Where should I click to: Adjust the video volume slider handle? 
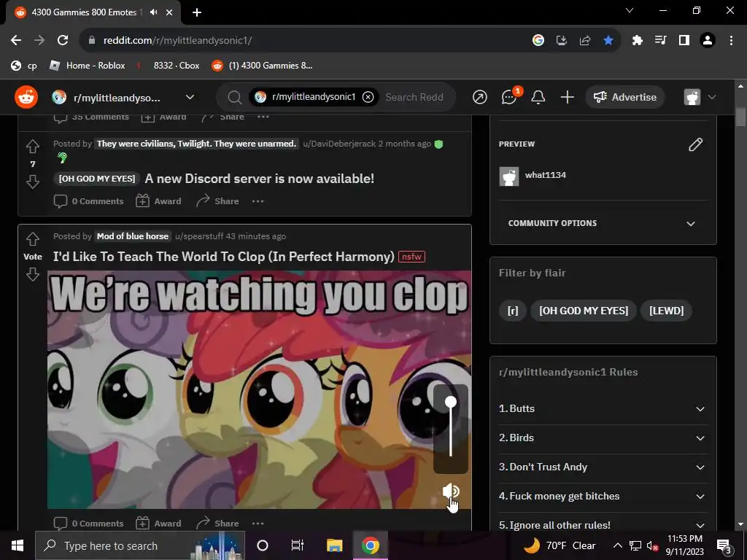(x=451, y=402)
